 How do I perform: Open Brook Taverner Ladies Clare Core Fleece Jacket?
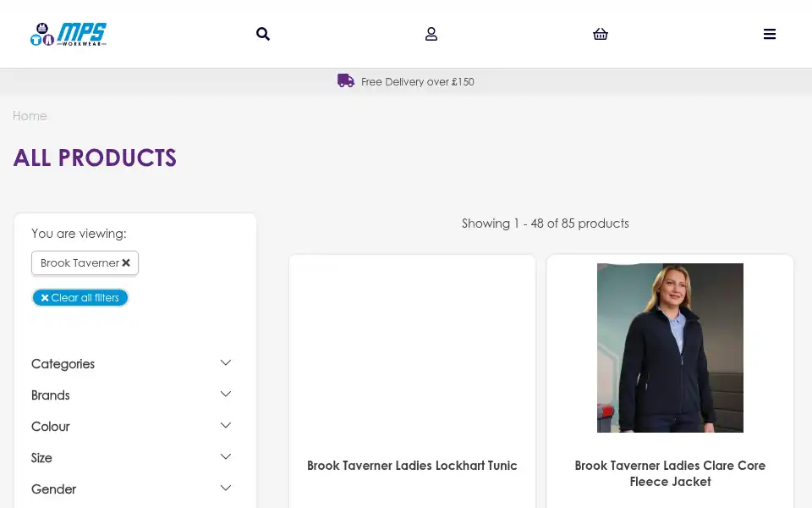coord(670,473)
